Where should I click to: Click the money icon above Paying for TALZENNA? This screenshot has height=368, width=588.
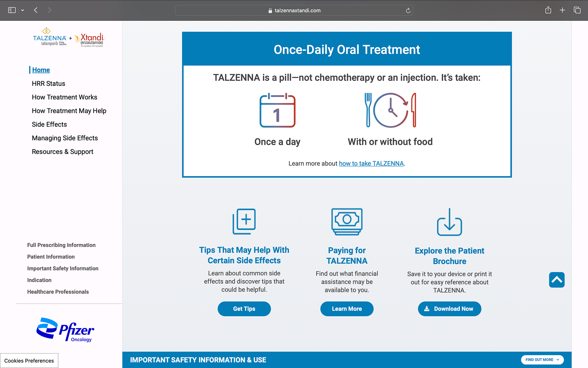(347, 222)
